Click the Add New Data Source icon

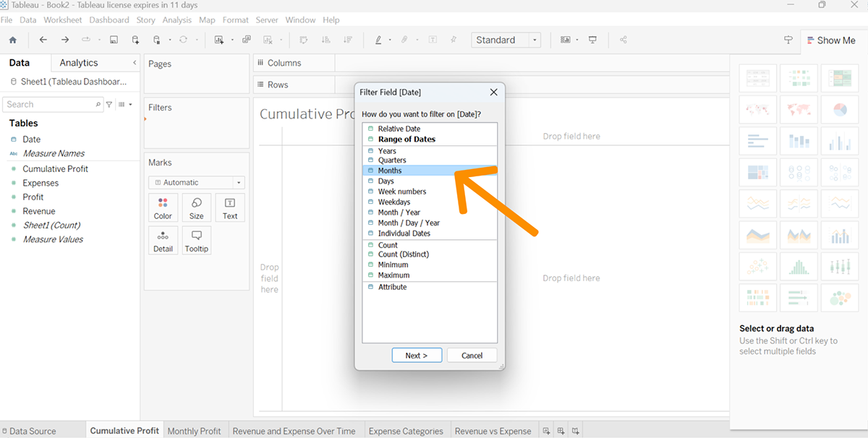pyautogui.click(x=135, y=40)
